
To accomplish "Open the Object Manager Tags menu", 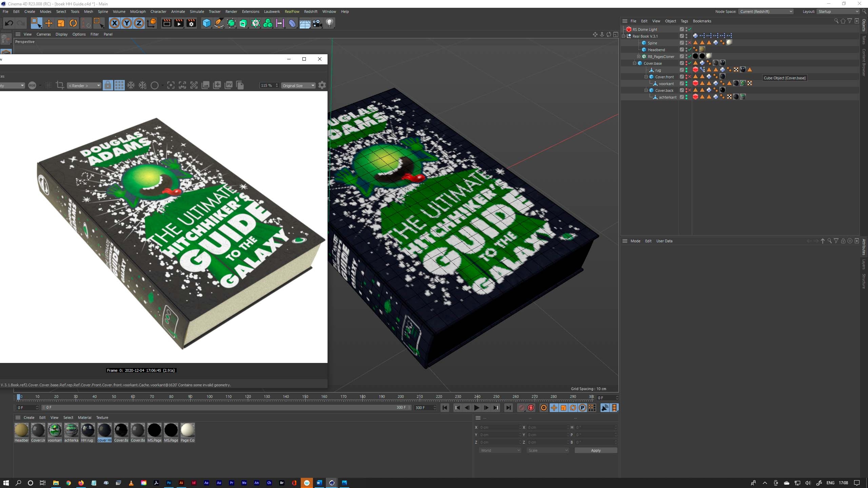I will click(684, 21).
